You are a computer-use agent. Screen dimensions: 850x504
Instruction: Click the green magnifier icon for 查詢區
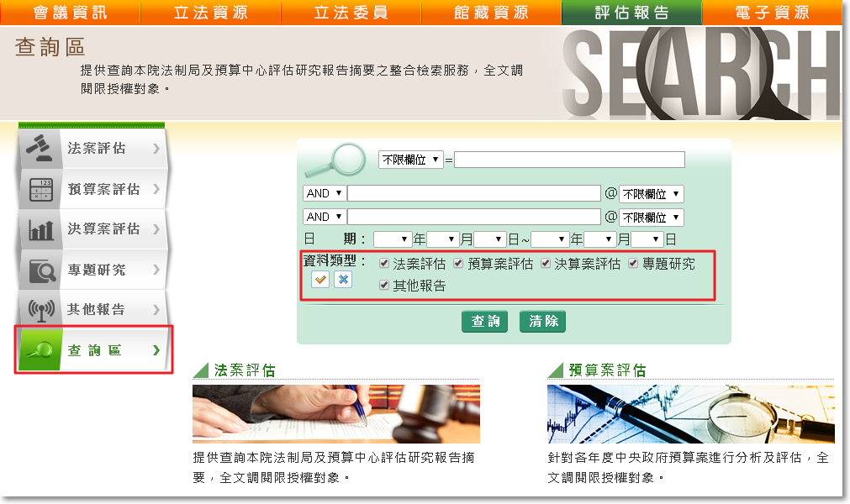point(40,350)
